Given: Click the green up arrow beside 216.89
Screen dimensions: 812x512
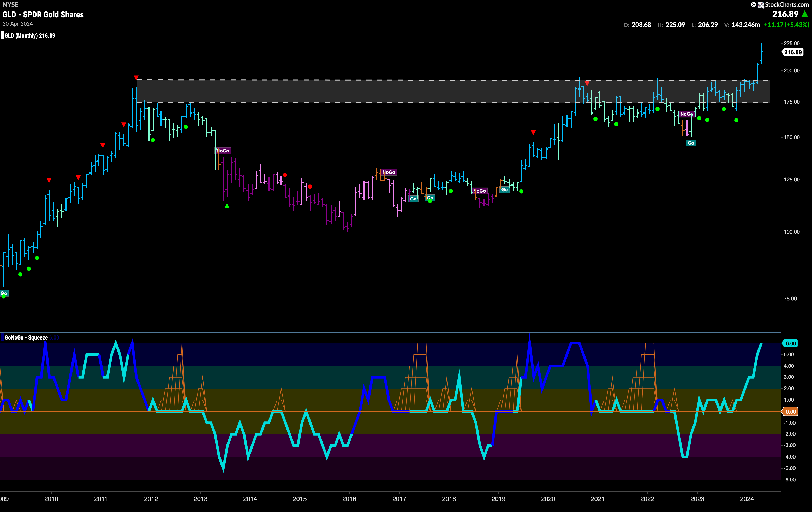Looking at the screenshot, I should (805, 14).
